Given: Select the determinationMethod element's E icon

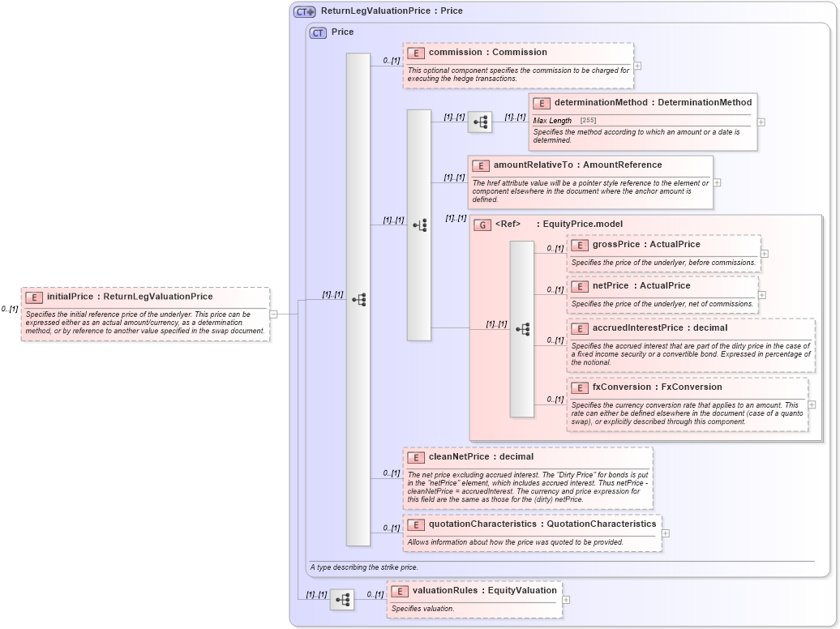Looking at the screenshot, I should pos(542,104).
